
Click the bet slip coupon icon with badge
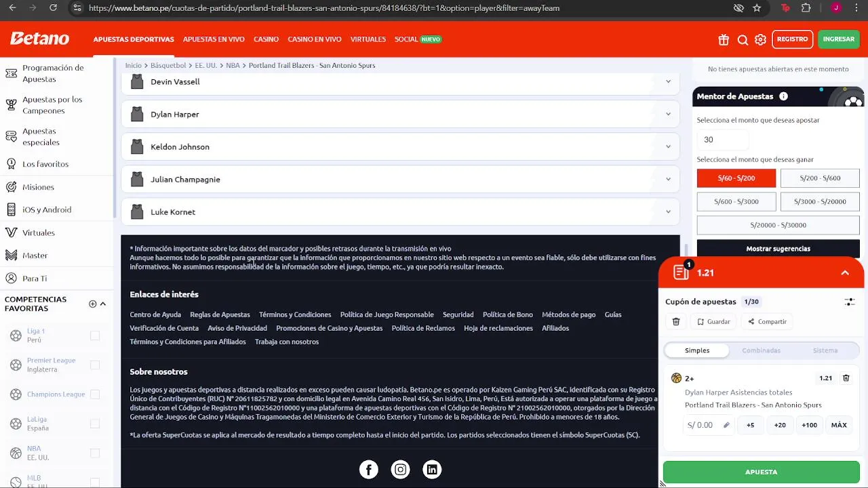(682, 271)
